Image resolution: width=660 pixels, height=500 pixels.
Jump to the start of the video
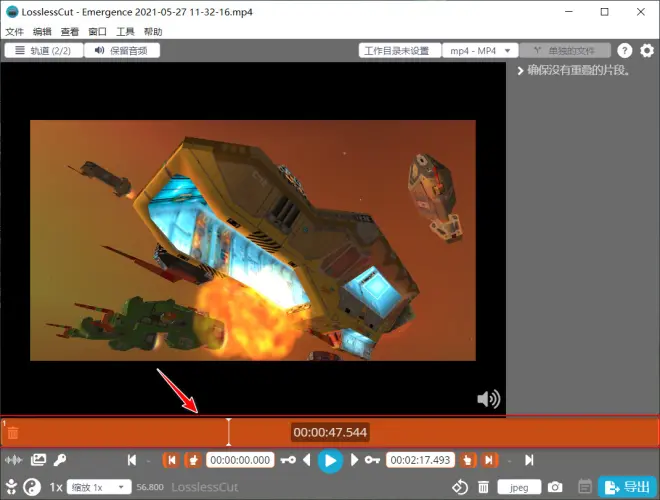tap(132, 460)
